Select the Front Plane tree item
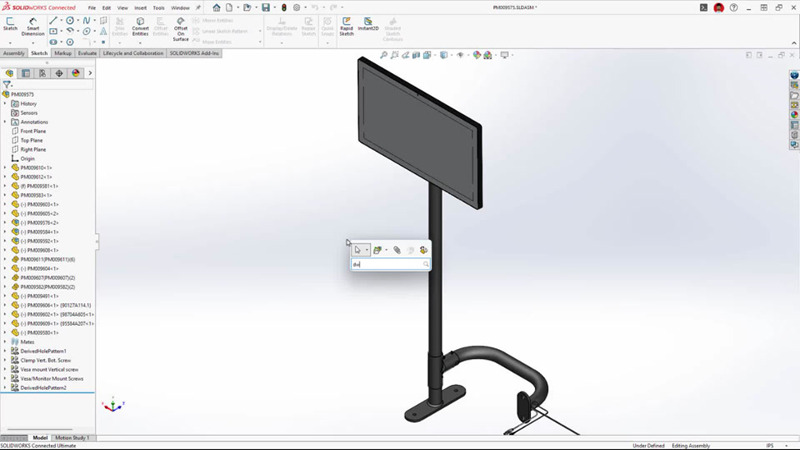Screen dimensions: 800x450 coord(34,131)
